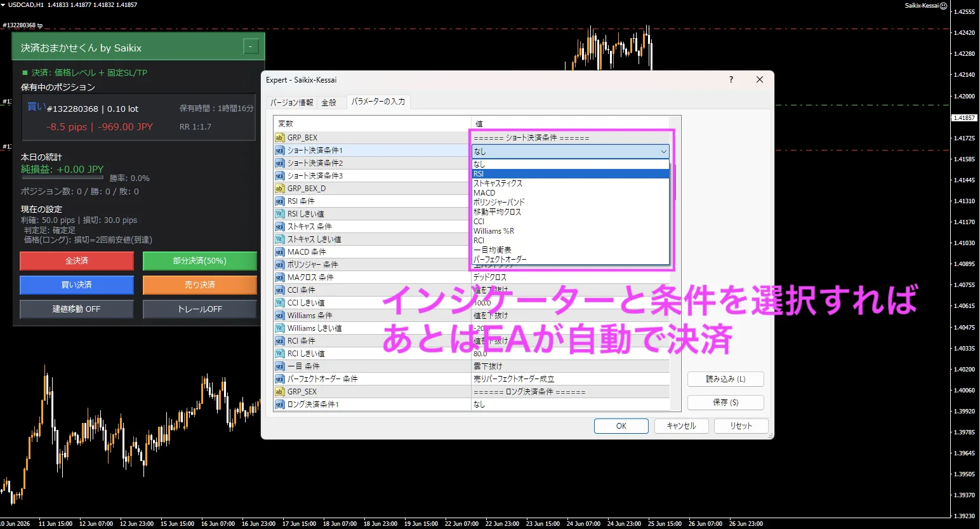The width and height of the screenshot is (980, 529).
Task: Click the icon of RSI 条件 row
Action: pyautogui.click(x=279, y=201)
